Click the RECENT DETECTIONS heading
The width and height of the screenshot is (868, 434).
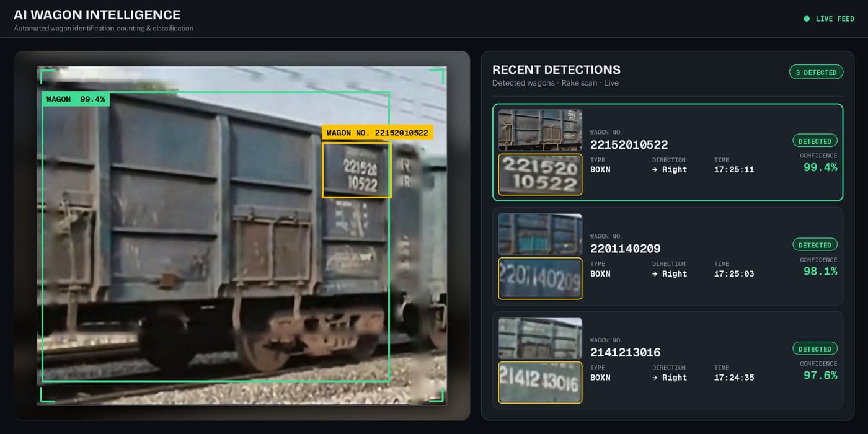[556, 70]
